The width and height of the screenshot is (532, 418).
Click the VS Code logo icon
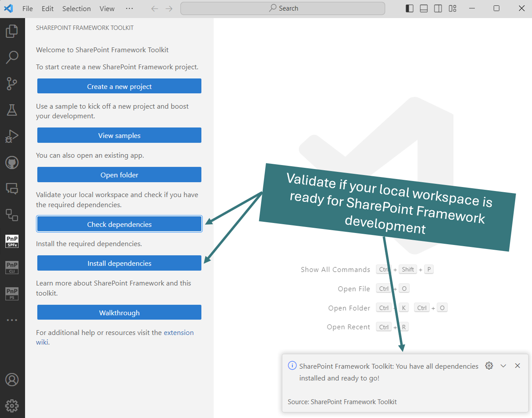[8, 8]
